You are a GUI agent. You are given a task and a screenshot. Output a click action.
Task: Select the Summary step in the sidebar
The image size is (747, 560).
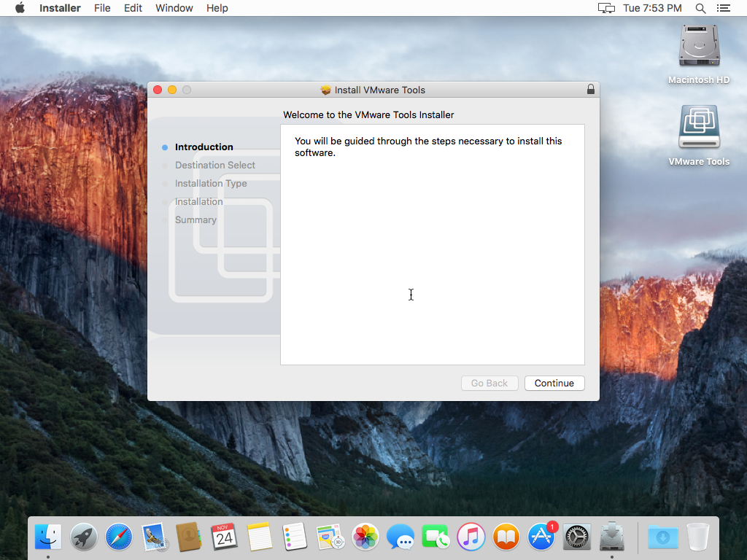point(196,220)
